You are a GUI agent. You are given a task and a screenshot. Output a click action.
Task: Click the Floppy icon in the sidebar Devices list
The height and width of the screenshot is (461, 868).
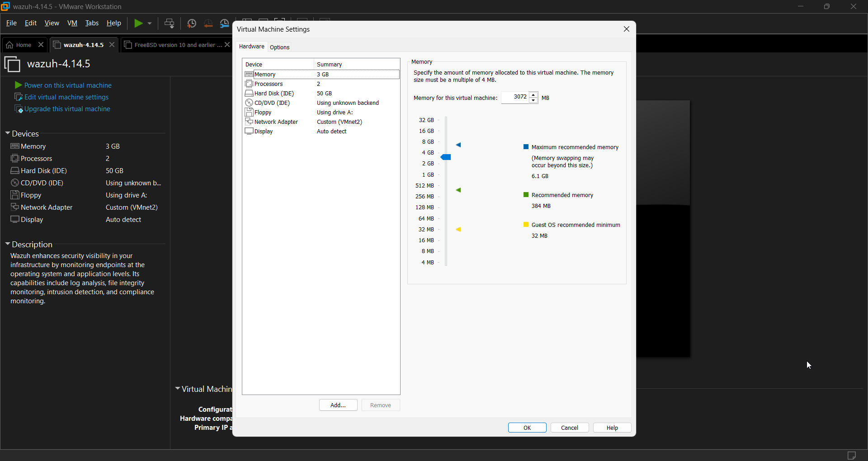pos(15,195)
